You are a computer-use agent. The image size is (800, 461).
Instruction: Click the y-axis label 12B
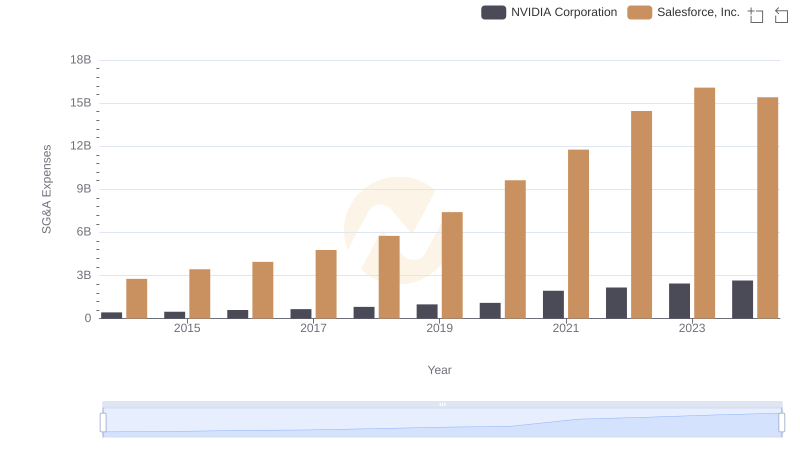(81, 146)
